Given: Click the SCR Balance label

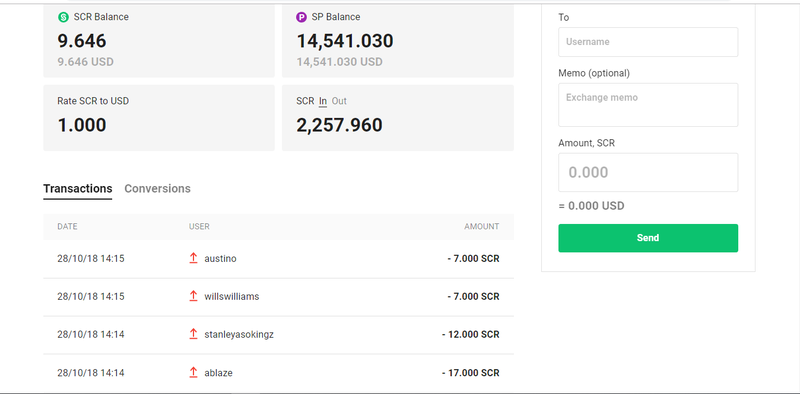Looking at the screenshot, I should tap(101, 17).
